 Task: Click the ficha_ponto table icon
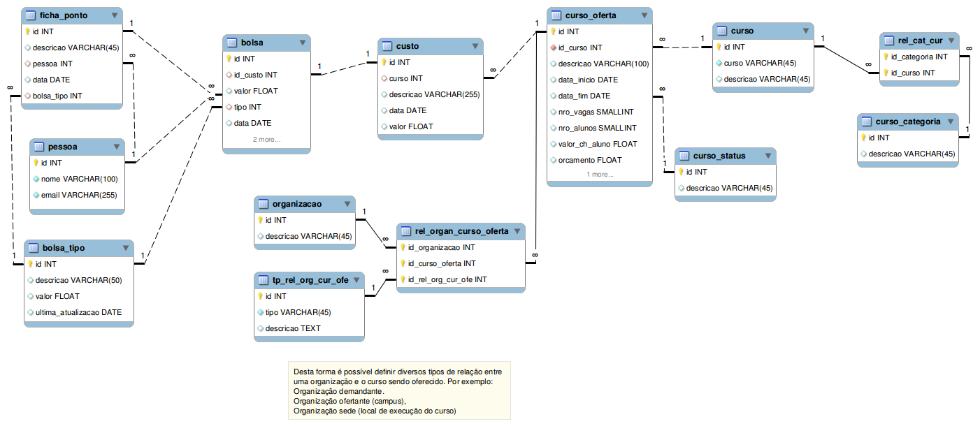[x=29, y=15]
